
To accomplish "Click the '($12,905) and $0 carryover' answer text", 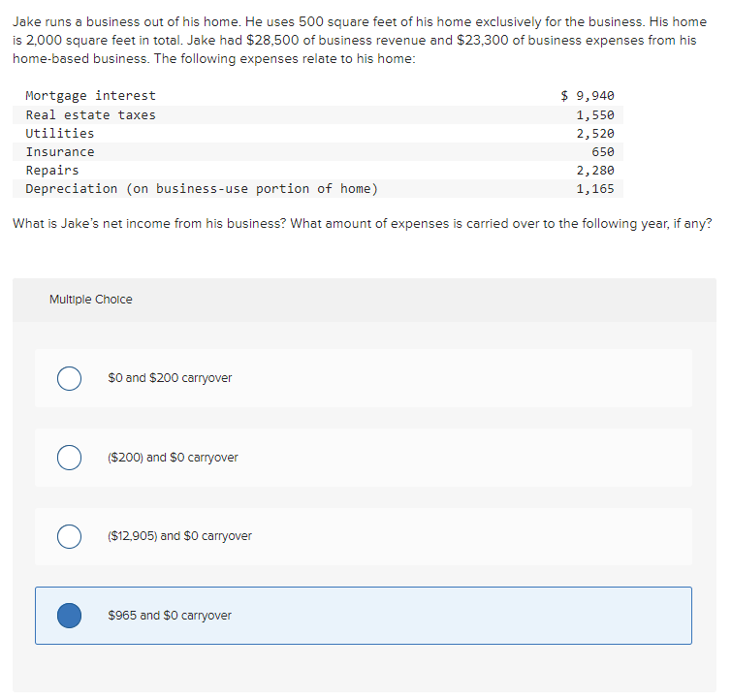I will 179,536.
